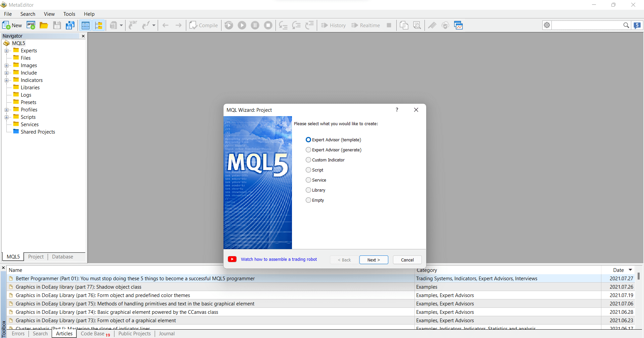Select Expert Advisor (template) radio button
644x338 pixels.
coord(308,140)
